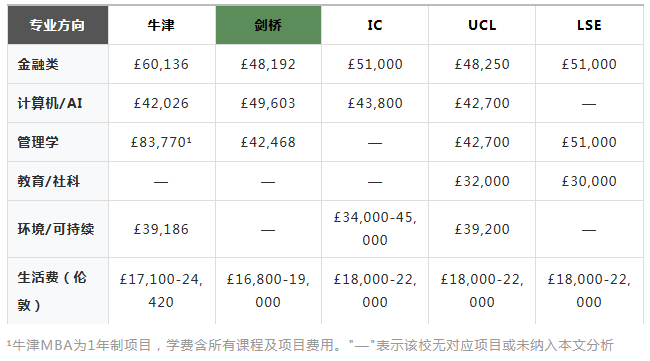Click the 牛津MBA footnote text
This screenshot has width=650, height=361.
click(310, 345)
